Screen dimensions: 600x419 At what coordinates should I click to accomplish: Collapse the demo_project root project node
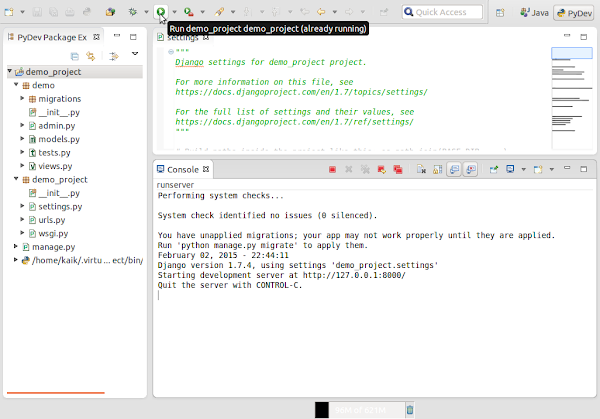pos(10,71)
